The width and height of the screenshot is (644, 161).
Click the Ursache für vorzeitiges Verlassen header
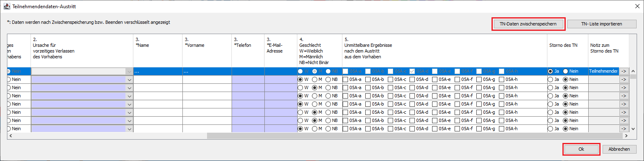[x=82, y=51]
